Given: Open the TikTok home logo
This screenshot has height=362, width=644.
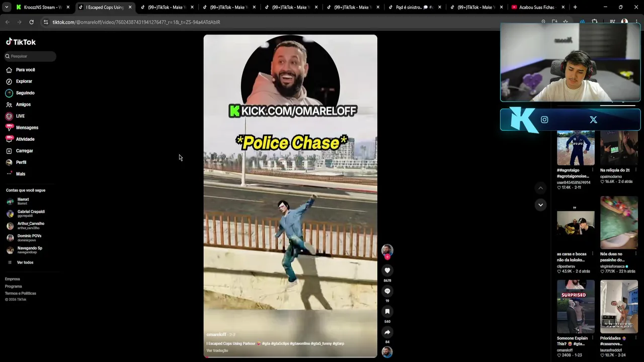Looking at the screenshot, I should (x=21, y=42).
